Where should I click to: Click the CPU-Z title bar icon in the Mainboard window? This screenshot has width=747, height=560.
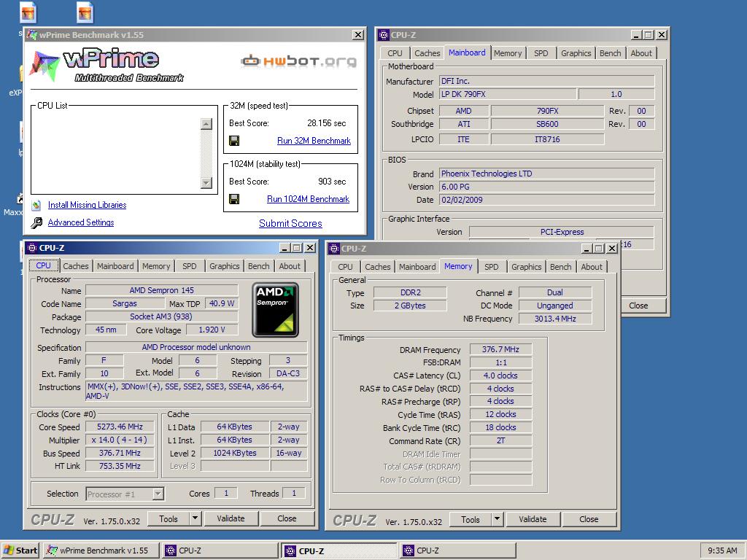point(384,35)
